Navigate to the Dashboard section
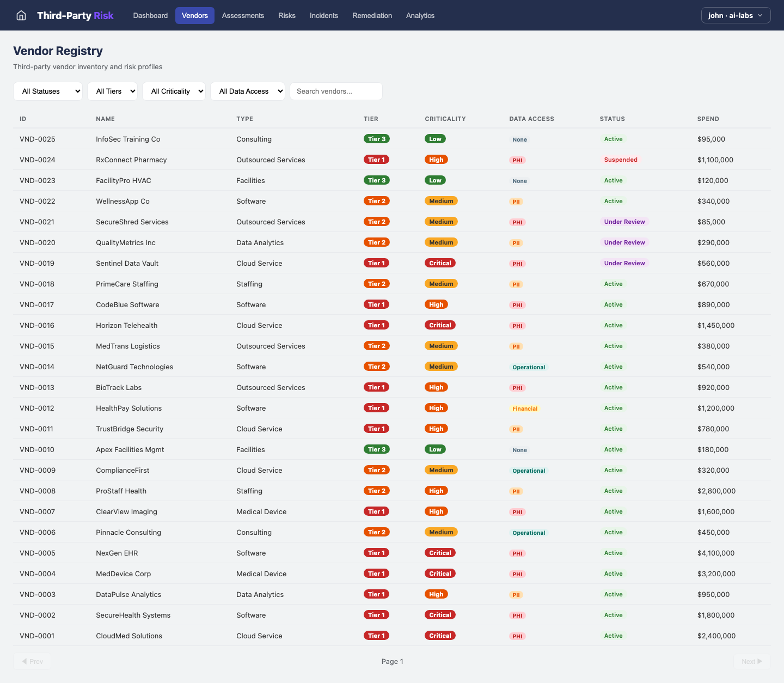The width and height of the screenshot is (784, 683). 150,15
